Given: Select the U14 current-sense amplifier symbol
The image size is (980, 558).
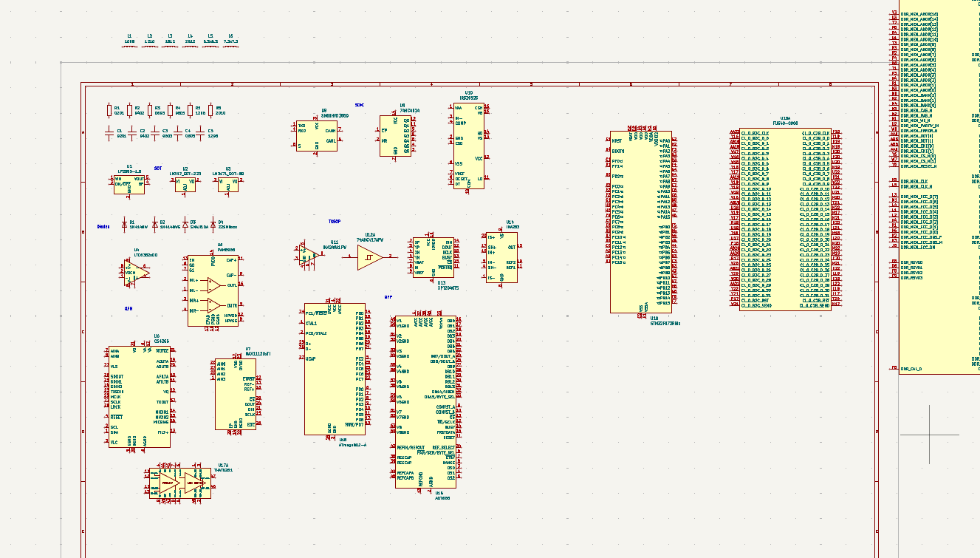Looking at the screenshot, I should [x=501, y=257].
